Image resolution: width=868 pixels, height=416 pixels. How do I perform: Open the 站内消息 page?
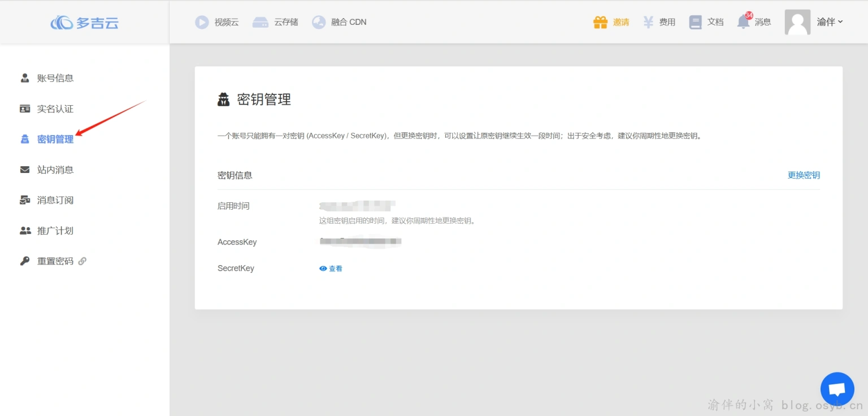55,170
